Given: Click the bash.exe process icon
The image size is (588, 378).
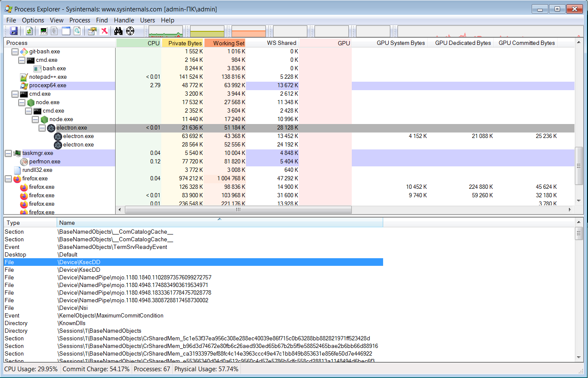Looking at the screenshot, I should [x=37, y=69].
